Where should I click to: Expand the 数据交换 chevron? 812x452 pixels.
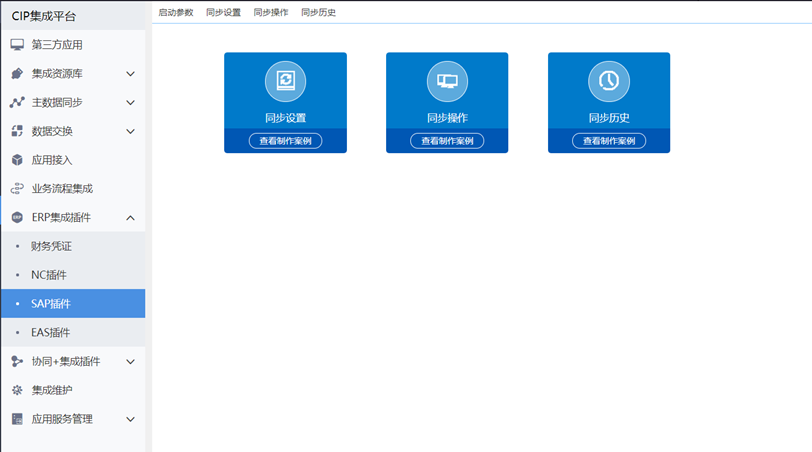click(x=130, y=132)
